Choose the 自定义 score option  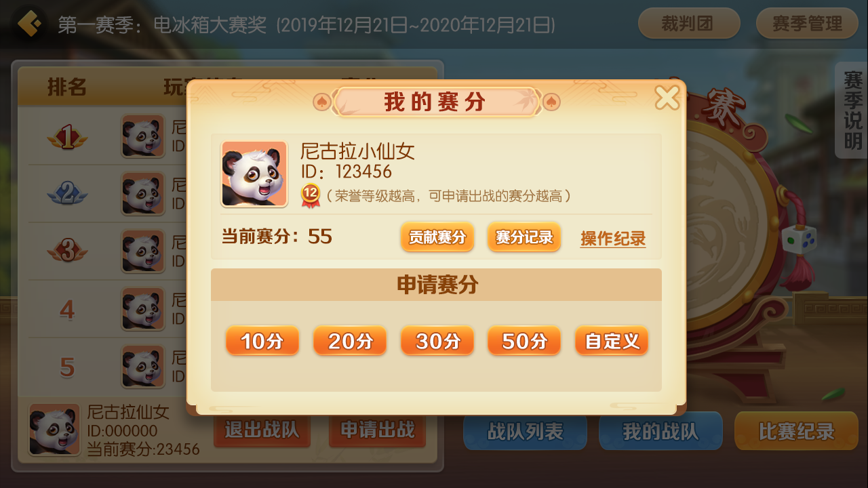pyautogui.click(x=612, y=341)
